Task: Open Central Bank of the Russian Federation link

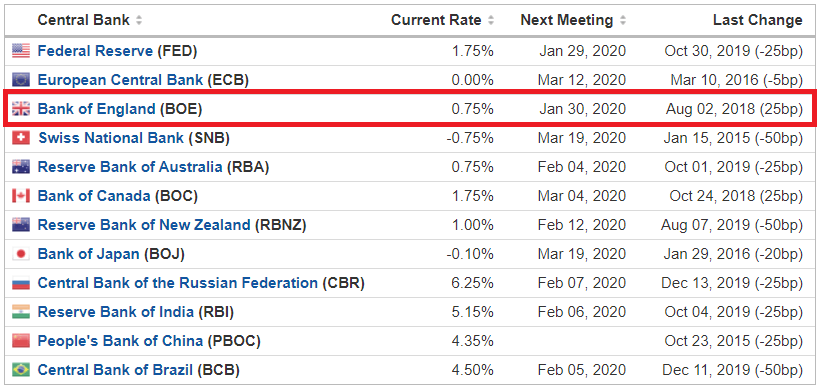Action: coord(178,283)
